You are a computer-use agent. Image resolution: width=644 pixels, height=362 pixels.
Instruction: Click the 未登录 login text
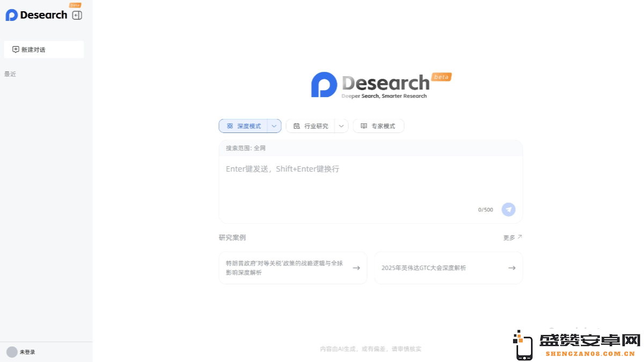coord(27,352)
